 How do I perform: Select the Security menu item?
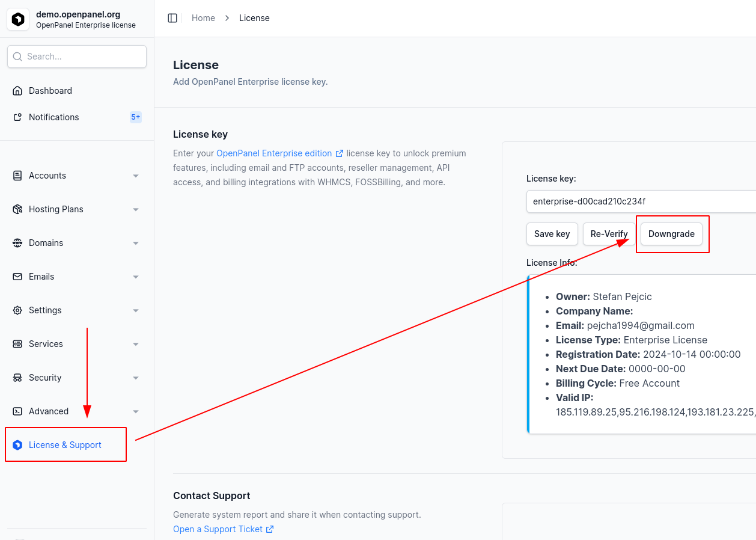pyautogui.click(x=77, y=378)
